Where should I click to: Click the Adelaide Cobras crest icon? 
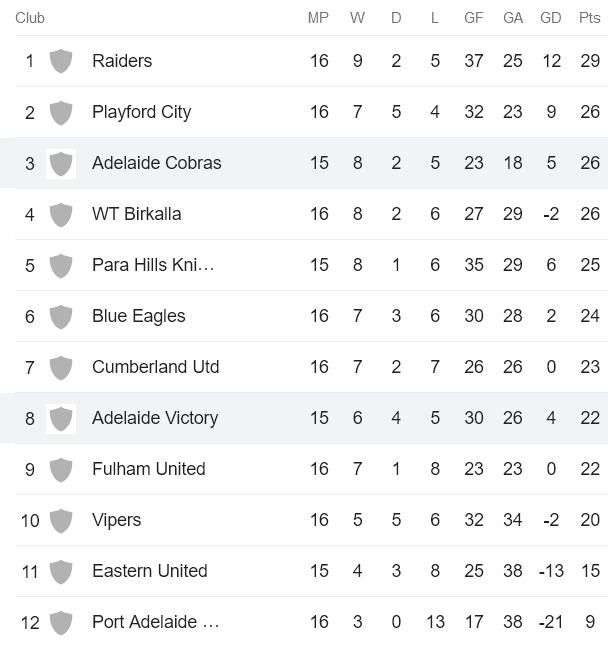[61, 163]
